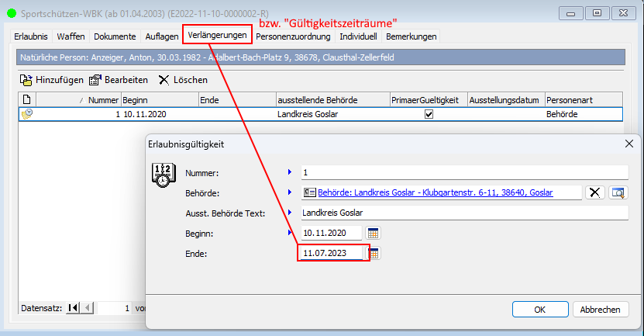Open the Personenzuordnung tab
Screen dimensions: 644x336
[x=293, y=36]
